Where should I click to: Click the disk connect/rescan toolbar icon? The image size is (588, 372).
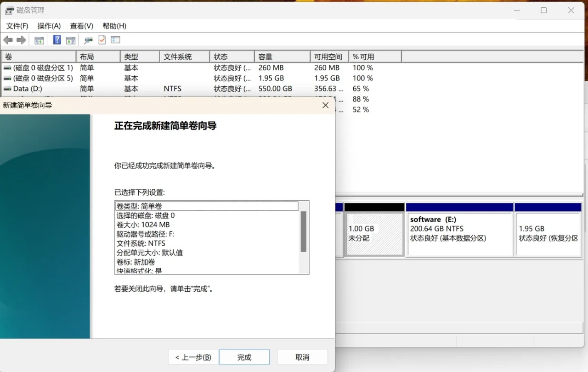[x=88, y=40]
